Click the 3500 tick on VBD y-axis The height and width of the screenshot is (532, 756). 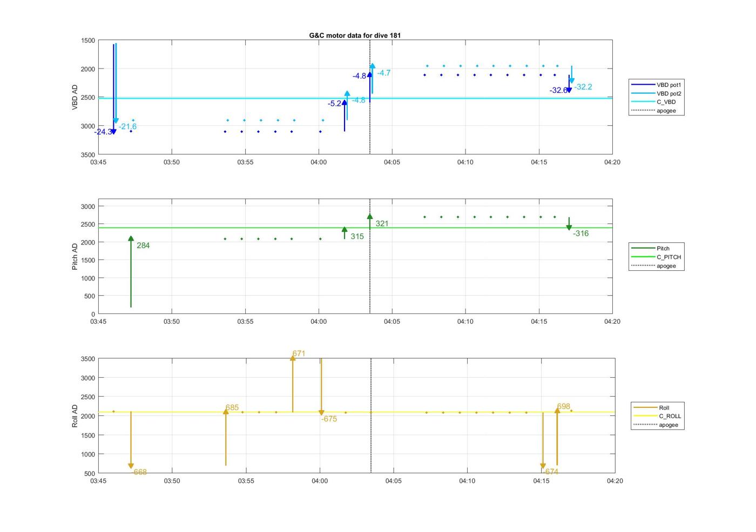pyautogui.click(x=87, y=155)
